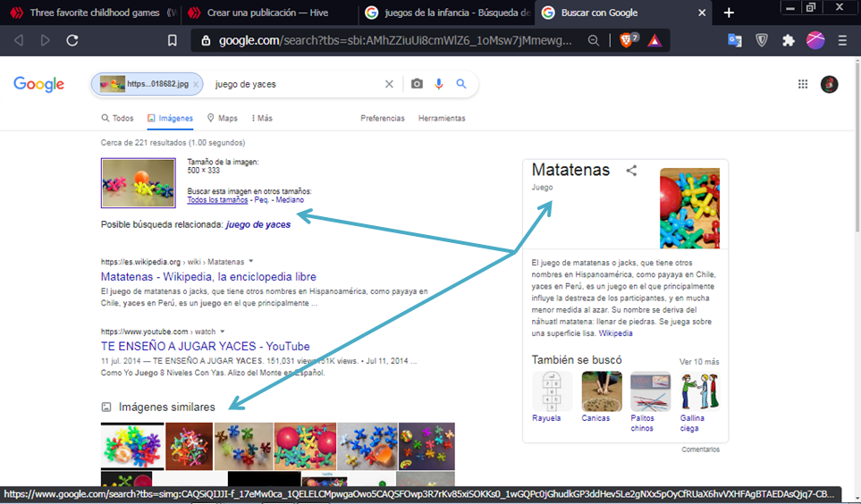Screen dimensions: 861x504
Task: Expand the Wikipedia result options arrow
Action: [251, 261]
